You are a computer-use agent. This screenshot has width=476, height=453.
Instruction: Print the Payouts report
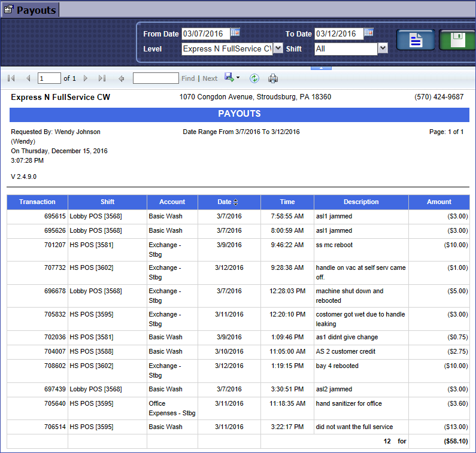coord(273,78)
